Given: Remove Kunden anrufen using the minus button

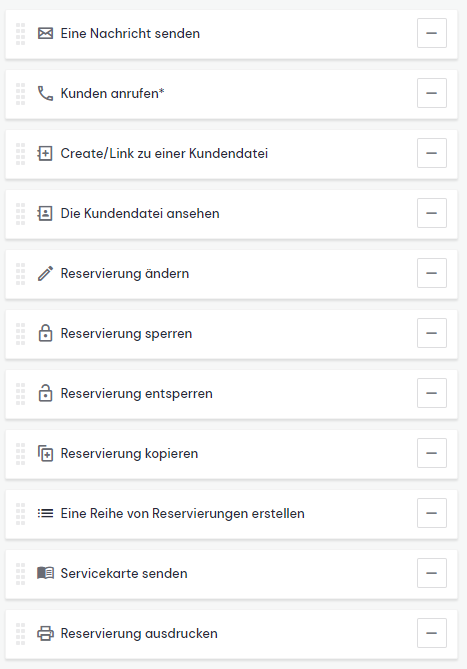Looking at the screenshot, I should click(432, 93).
